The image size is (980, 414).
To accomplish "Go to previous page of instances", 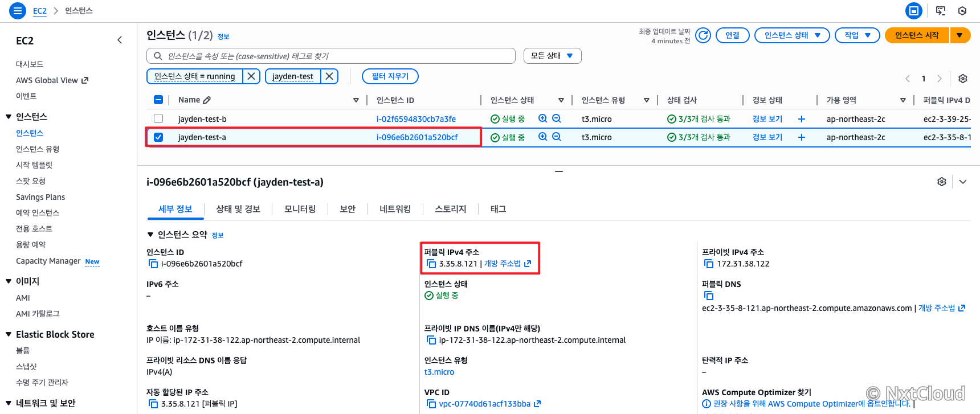I will [908, 79].
